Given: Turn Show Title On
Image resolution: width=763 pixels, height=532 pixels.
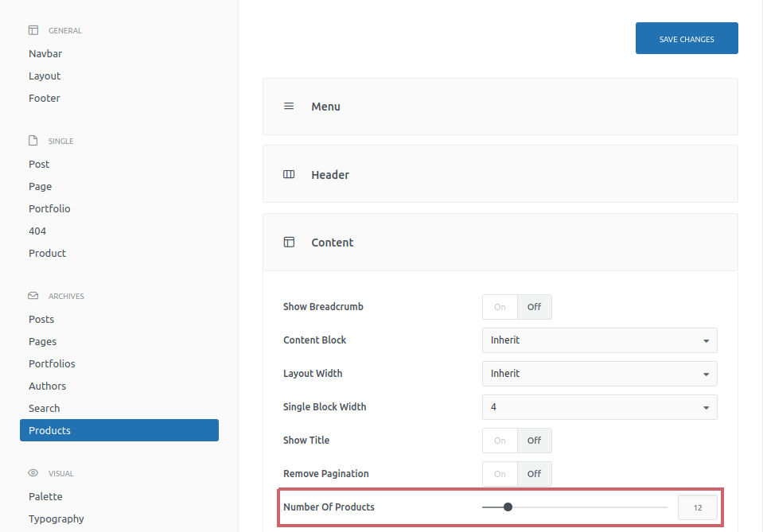Looking at the screenshot, I should click(500, 441).
